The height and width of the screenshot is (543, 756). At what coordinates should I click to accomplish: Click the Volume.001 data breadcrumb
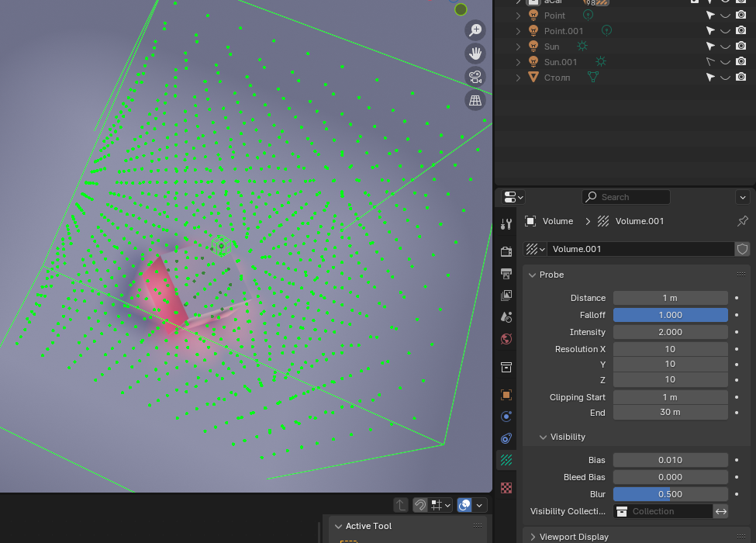(x=630, y=221)
